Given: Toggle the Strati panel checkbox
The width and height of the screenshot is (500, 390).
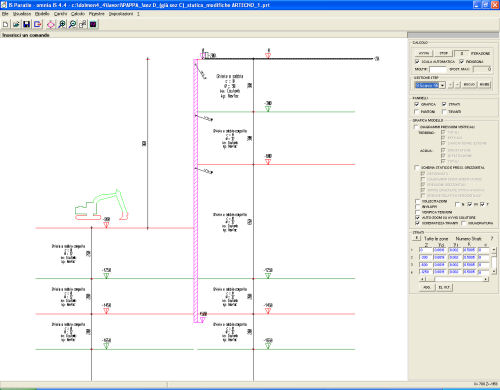Looking at the screenshot, I should tap(444, 104).
